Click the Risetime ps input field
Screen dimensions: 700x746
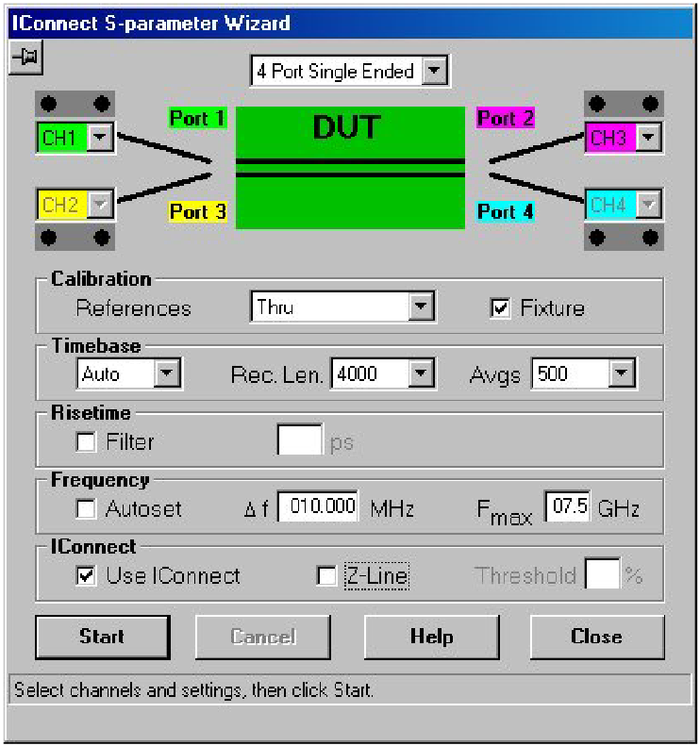click(x=299, y=439)
